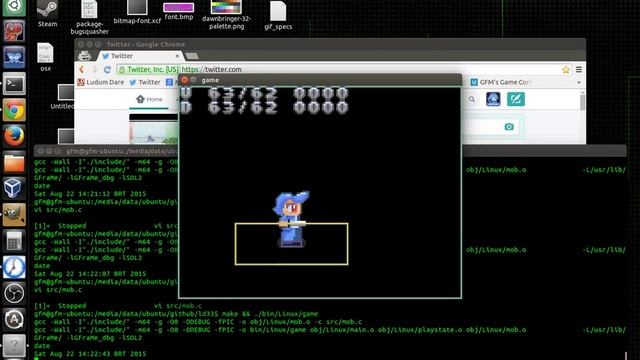Launch Firefox from the dock

pyautogui.click(x=14, y=136)
